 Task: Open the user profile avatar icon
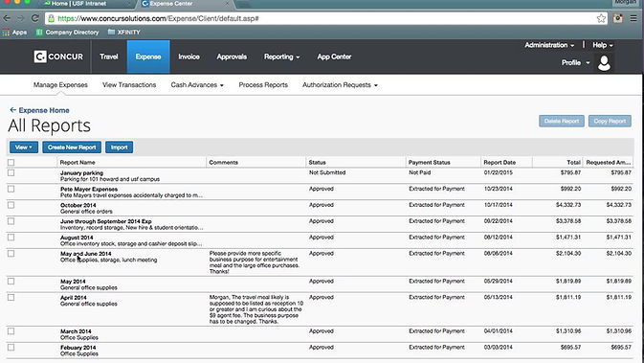(604, 63)
